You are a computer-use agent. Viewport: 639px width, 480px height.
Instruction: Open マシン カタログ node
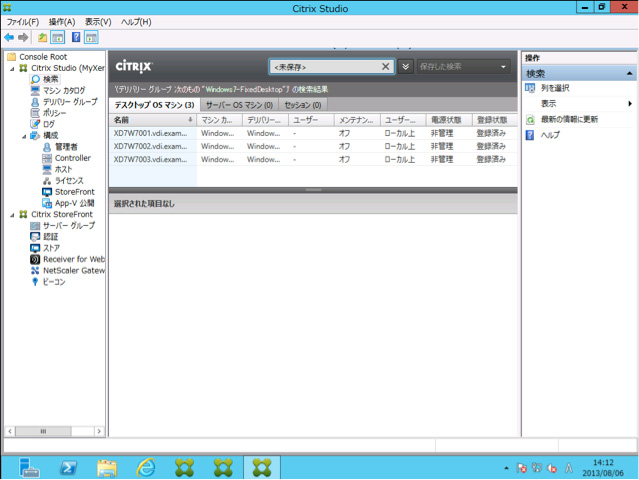coord(64,90)
